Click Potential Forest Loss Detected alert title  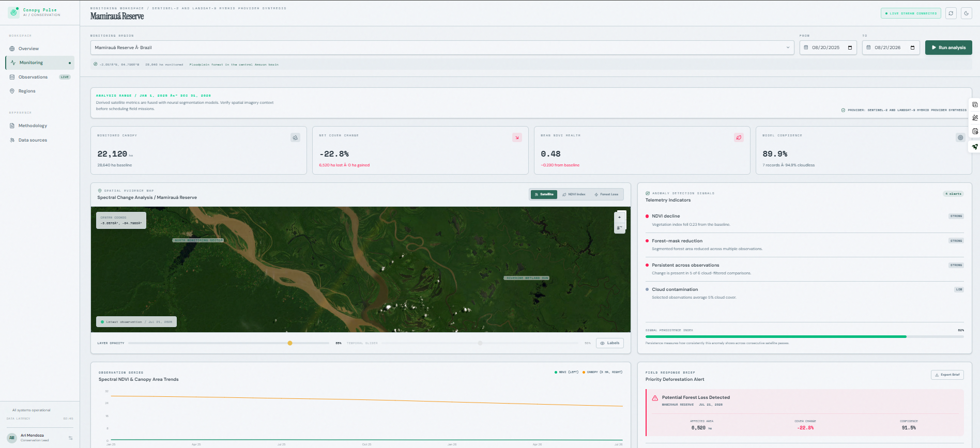point(696,397)
